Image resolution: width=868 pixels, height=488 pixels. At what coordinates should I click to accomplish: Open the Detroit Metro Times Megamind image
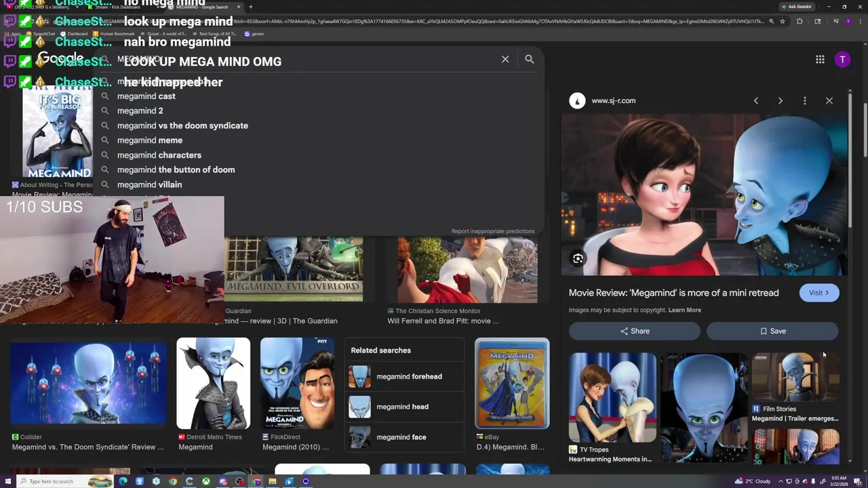tap(213, 384)
